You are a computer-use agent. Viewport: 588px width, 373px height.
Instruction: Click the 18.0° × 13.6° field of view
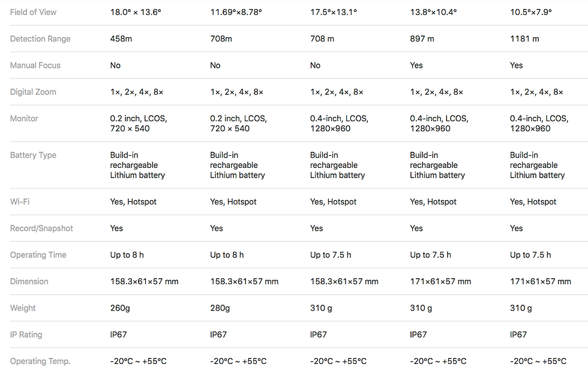pos(136,12)
